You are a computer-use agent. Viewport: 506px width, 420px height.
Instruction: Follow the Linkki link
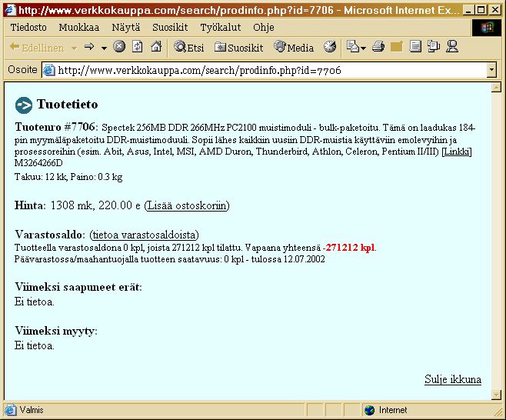[x=457, y=152]
